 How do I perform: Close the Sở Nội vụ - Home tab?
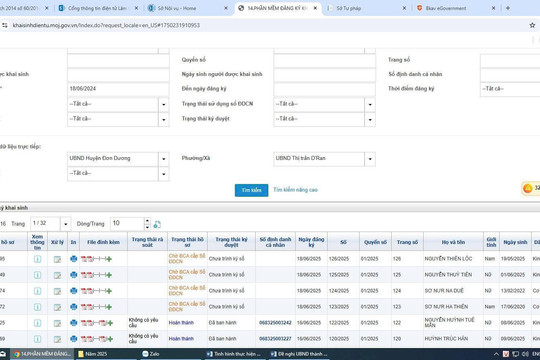pos(226,8)
